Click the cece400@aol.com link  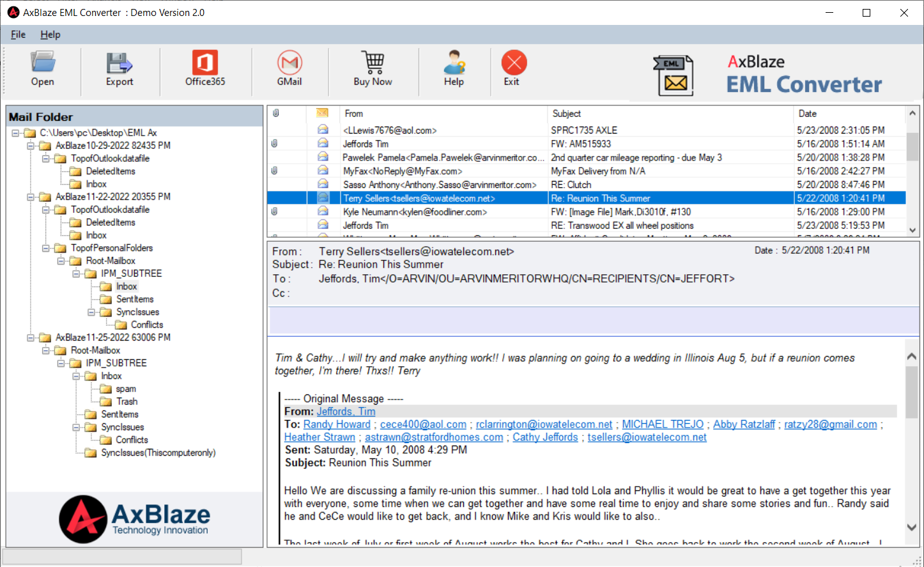[x=423, y=424]
